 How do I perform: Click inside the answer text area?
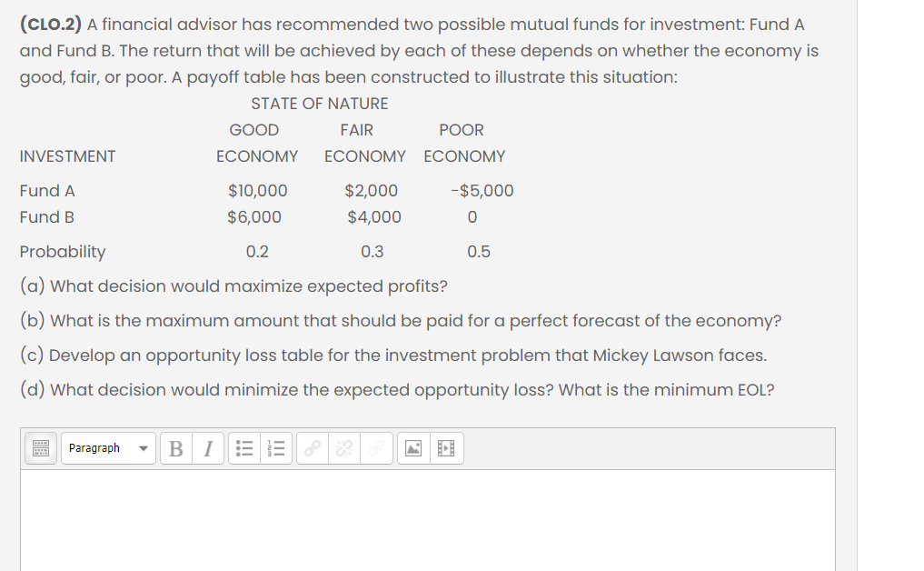click(x=427, y=518)
